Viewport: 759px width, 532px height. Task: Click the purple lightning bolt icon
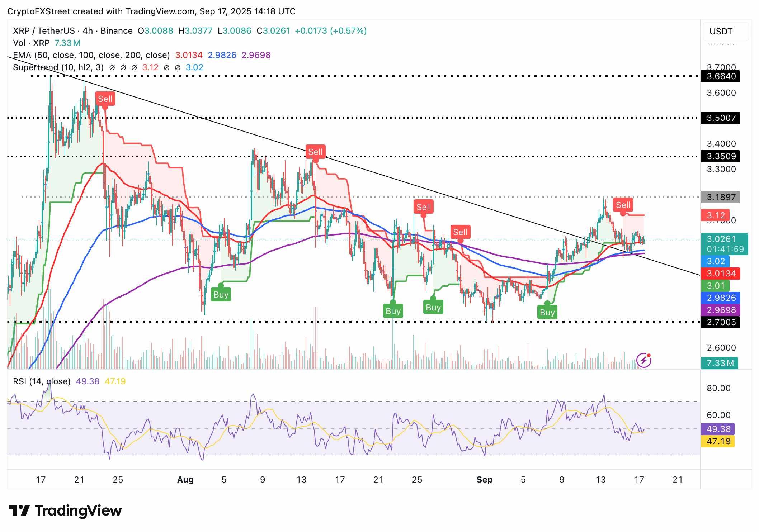click(644, 360)
